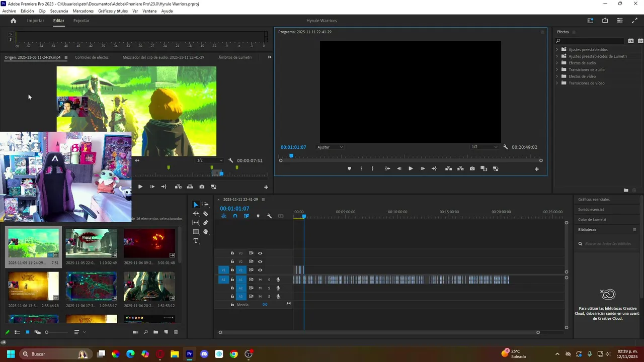Open Color de Lumetri panel
The width and height of the screenshot is (644, 362).
[x=592, y=220]
